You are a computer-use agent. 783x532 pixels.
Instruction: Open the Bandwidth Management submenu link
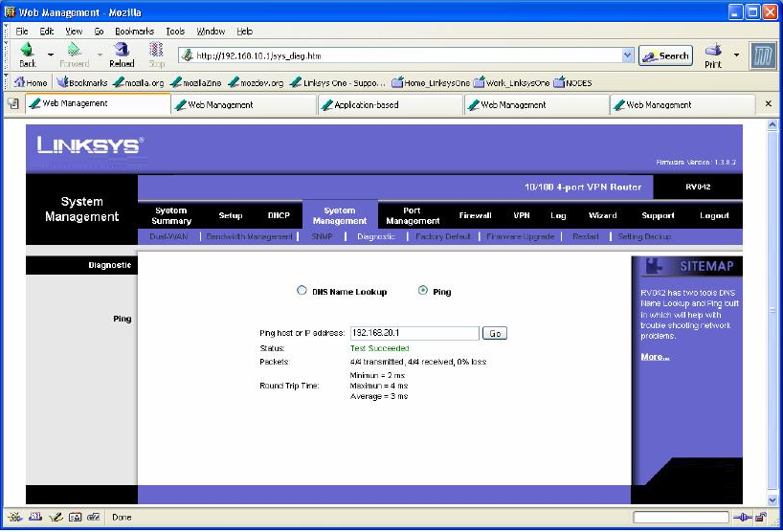pyautogui.click(x=249, y=236)
